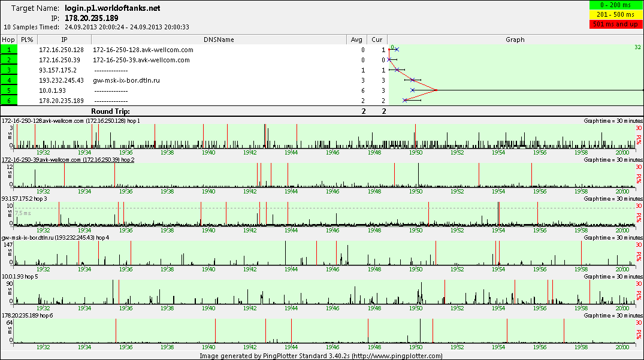Click the 178.20.235.189 hop 6 graph title
The width and height of the screenshot is (644, 360).
[x=27, y=316]
